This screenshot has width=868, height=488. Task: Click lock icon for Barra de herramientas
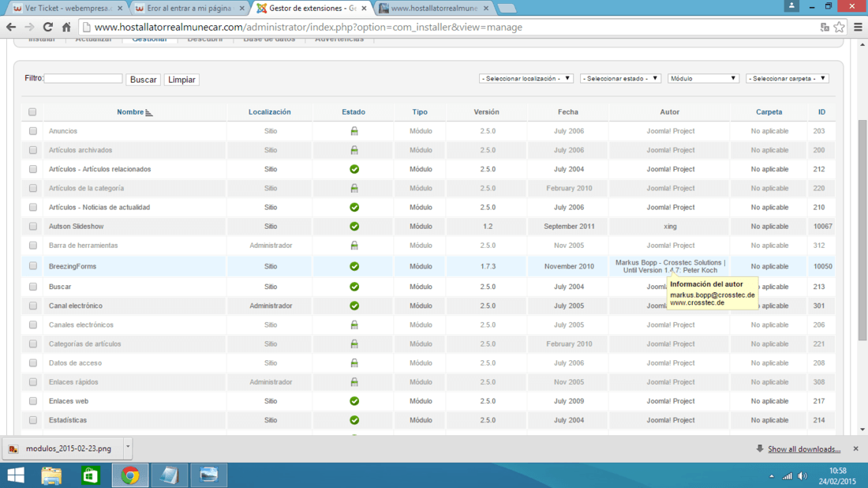pyautogui.click(x=354, y=246)
